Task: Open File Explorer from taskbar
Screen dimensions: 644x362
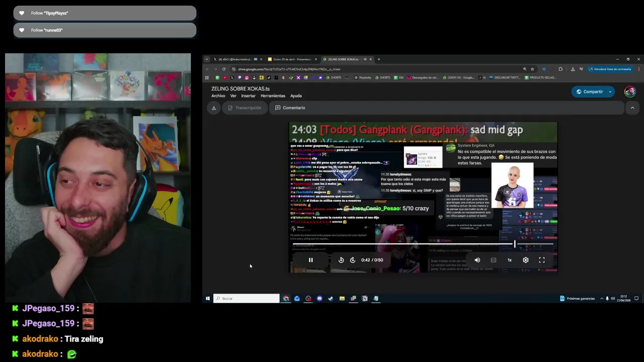Action: (x=342, y=299)
